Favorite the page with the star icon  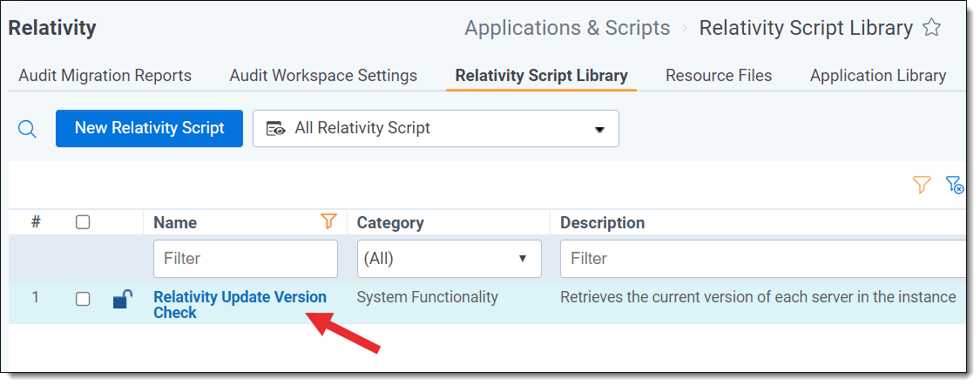(931, 28)
